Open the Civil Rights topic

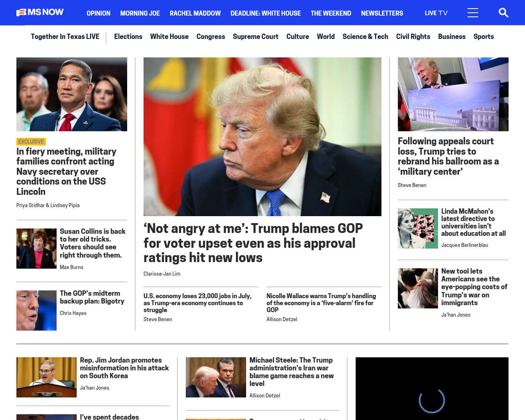(413, 37)
